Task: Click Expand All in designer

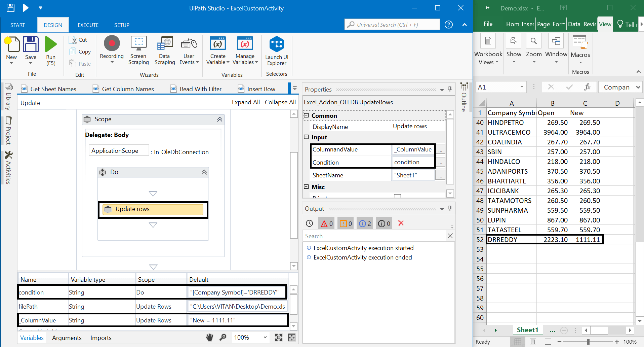Action: [246, 102]
